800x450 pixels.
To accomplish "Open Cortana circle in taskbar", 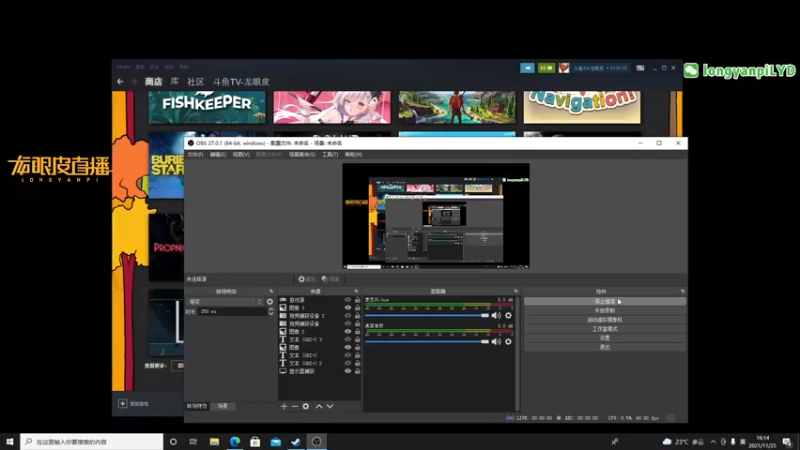I will click(x=173, y=441).
